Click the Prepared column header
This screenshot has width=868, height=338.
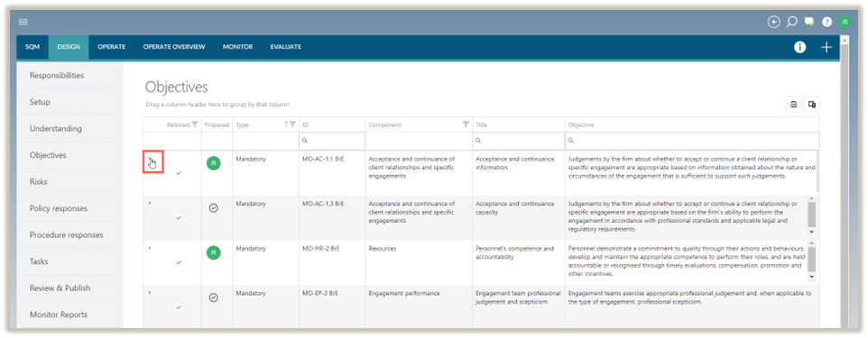coord(217,124)
